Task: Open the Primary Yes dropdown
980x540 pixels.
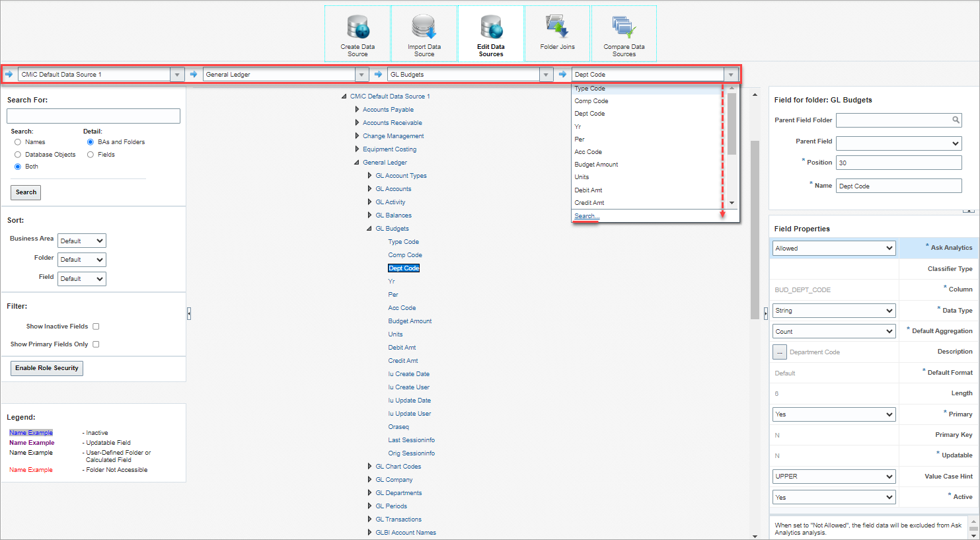Action: [834, 414]
